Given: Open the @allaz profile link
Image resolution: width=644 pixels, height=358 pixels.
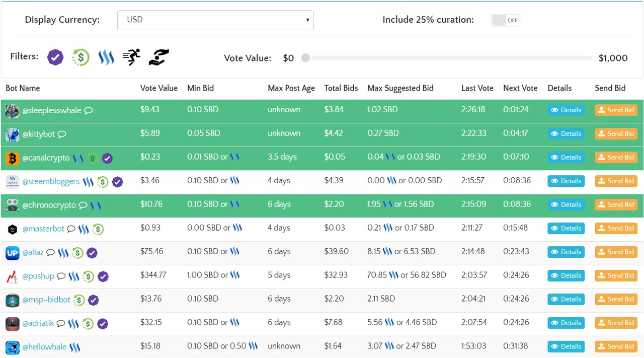Looking at the screenshot, I should (x=33, y=252).
